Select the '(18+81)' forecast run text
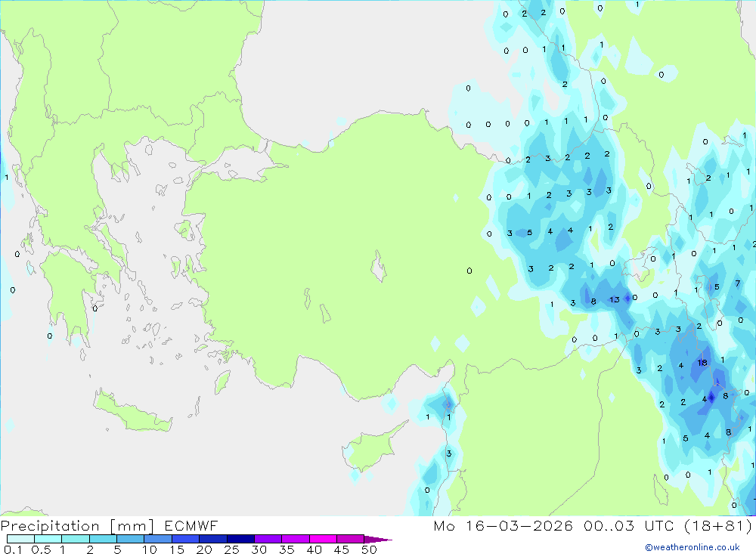Image resolution: width=756 pixels, height=554 pixels. click(x=718, y=525)
